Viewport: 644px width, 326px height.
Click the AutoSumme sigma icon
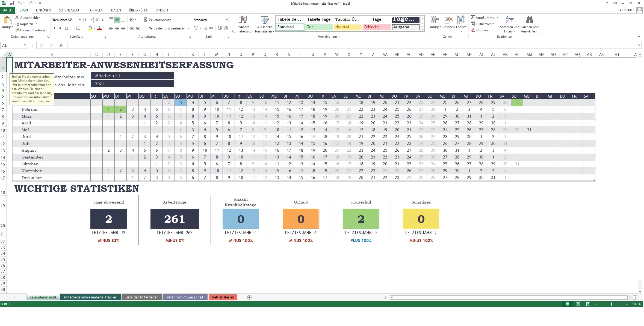pos(472,17)
